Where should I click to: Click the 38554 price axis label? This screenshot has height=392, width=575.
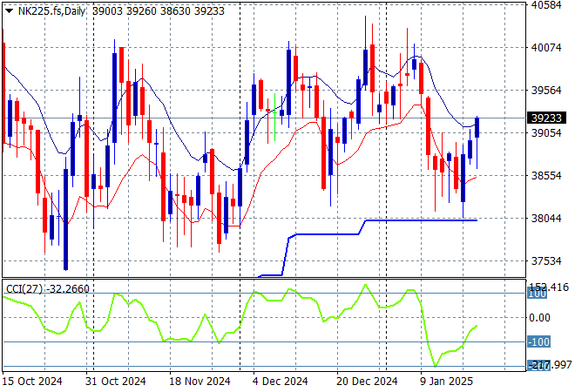[549, 176]
